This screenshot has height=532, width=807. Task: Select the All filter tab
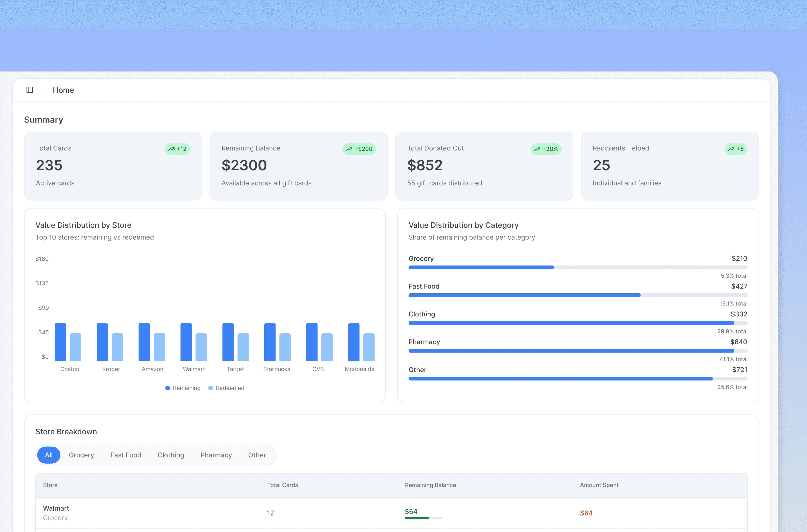tap(48, 455)
